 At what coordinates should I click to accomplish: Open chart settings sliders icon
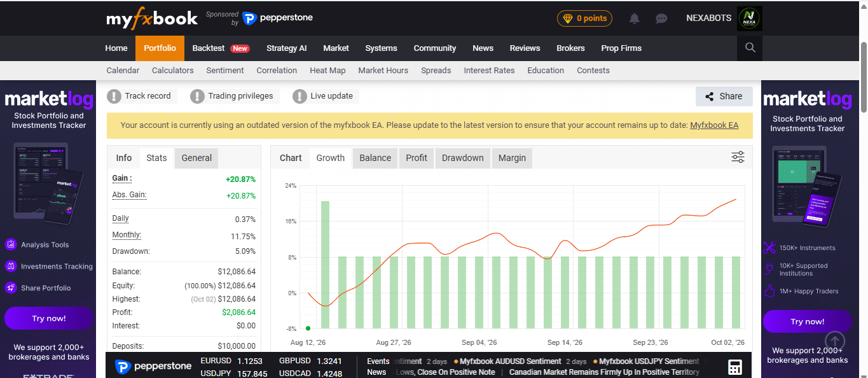point(738,157)
